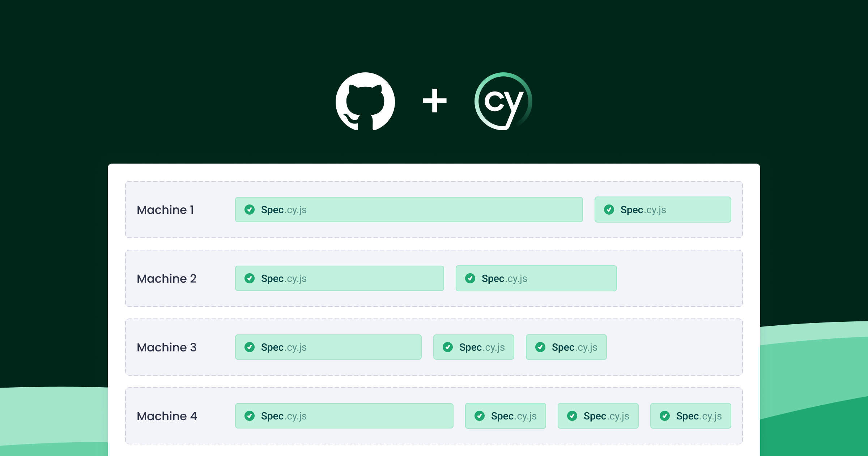Screen dimensions: 868x456
Task: Select the Machine 1 label
Action: point(165,210)
